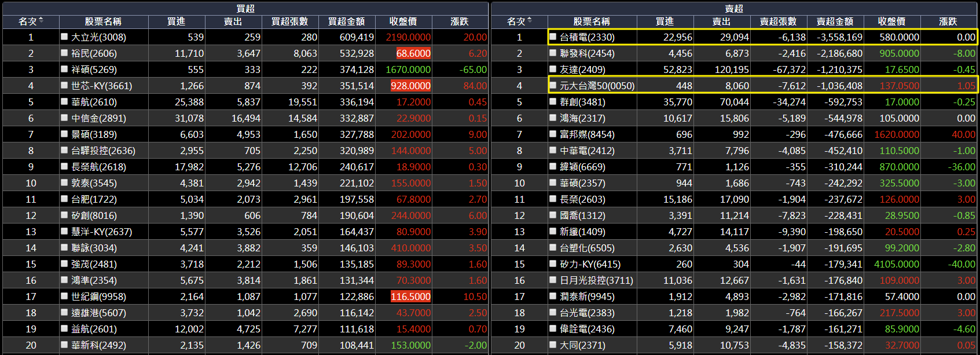This screenshot has width=980, height=355.
Task: Open stock 國喬(1312)
Action: (x=582, y=215)
